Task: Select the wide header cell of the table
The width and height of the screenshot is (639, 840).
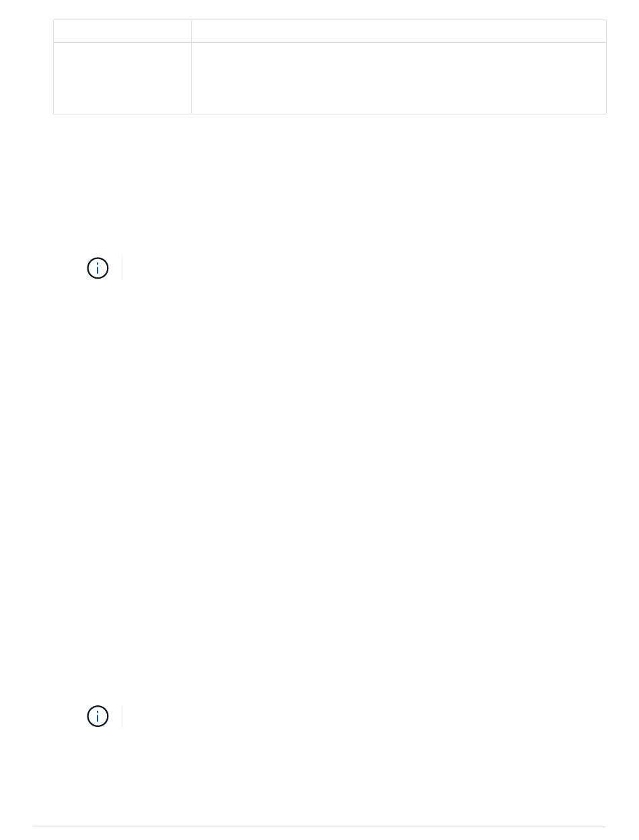Action: (x=399, y=31)
